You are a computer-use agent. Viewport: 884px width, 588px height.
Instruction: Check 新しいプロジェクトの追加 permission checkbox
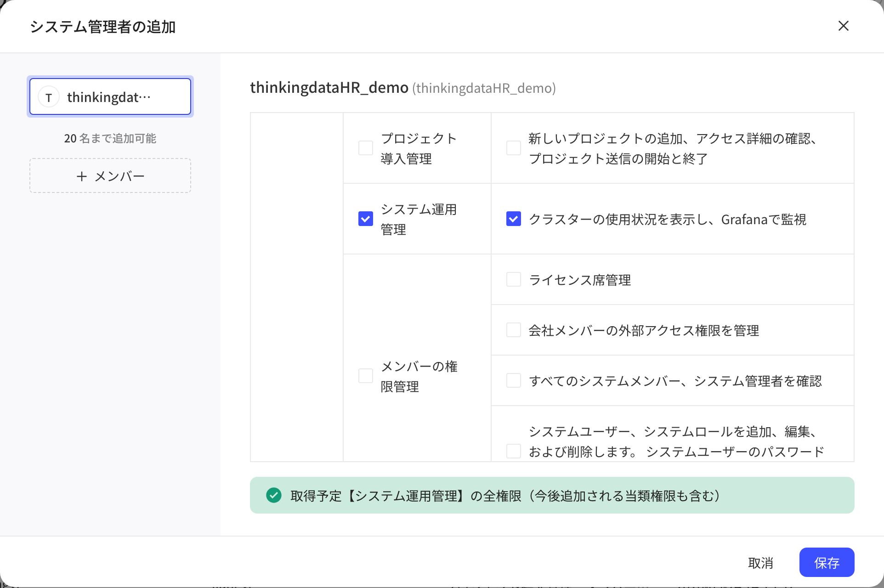[513, 148]
